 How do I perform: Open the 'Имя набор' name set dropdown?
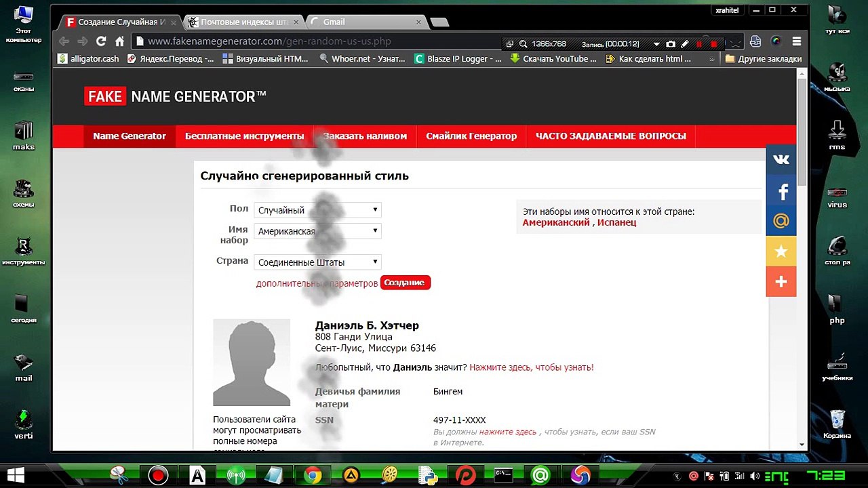pos(317,231)
